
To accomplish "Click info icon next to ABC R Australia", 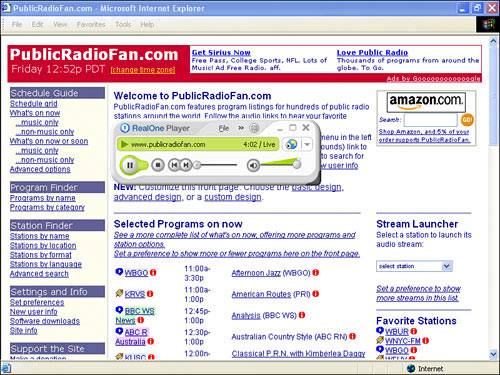I will (151, 341).
